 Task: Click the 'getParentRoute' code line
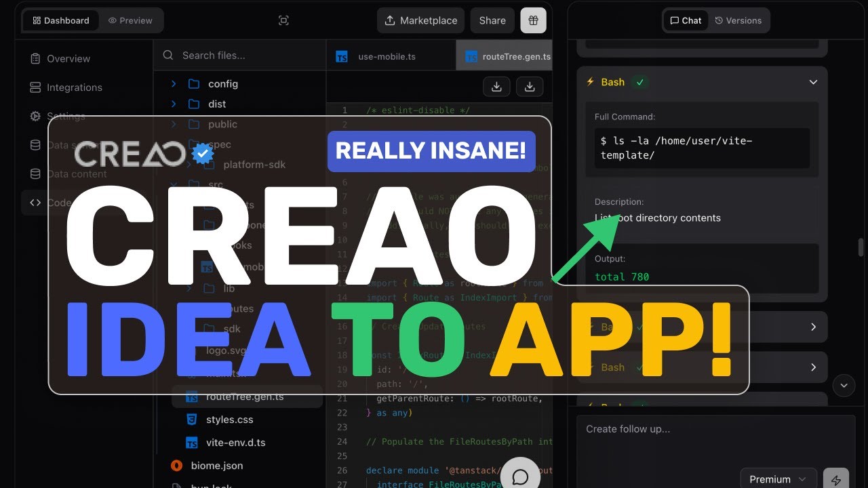click(x=459, y=399)
